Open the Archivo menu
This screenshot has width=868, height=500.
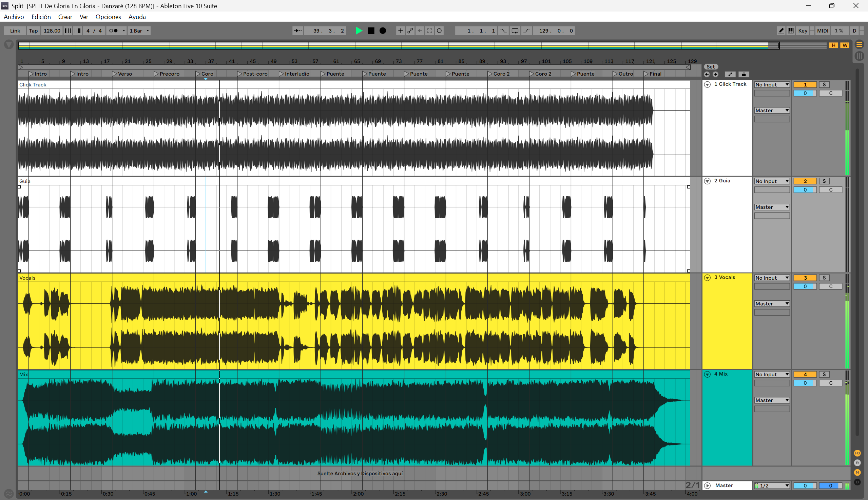click(x=14, y=17)
